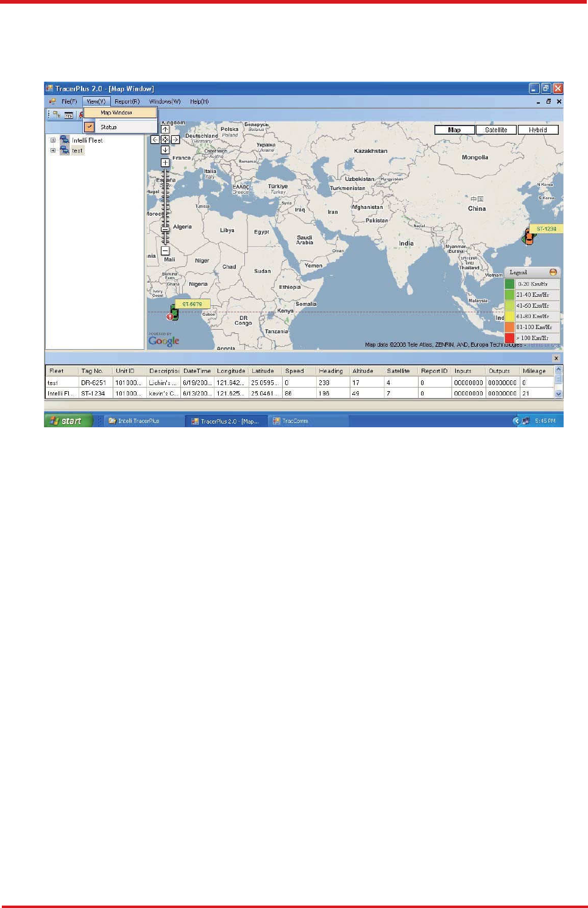Select the DR-6251 tag cell
This screenshot has height=908, width=588.
click(96, 383)
